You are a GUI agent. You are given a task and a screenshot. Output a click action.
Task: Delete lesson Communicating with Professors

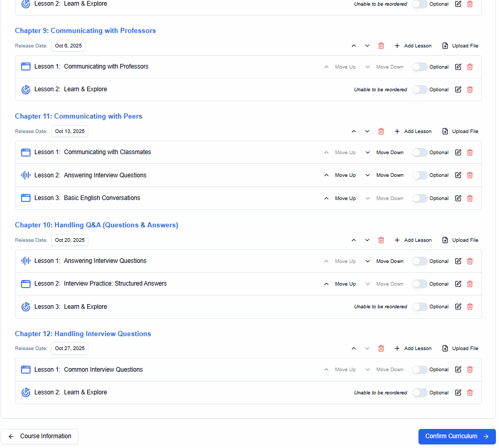click(x=470, y=67)
